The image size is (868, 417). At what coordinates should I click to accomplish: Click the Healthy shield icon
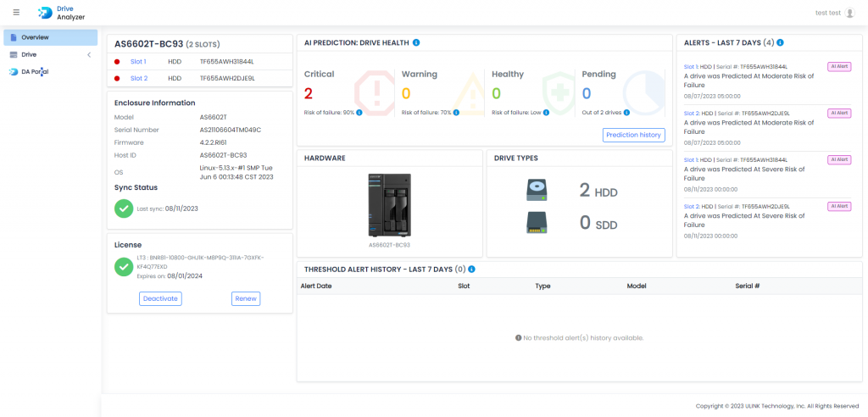[559, 92]
